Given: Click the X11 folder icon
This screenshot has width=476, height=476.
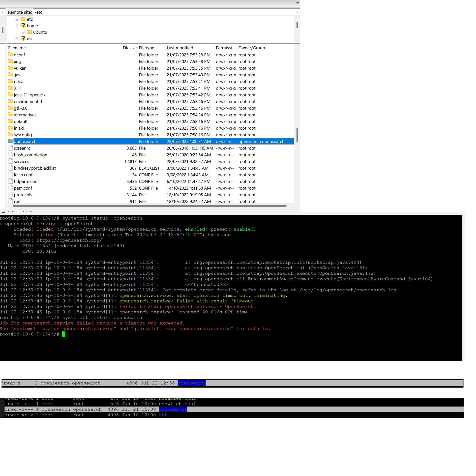Looking at the screenshot, I should click(10, 88).
